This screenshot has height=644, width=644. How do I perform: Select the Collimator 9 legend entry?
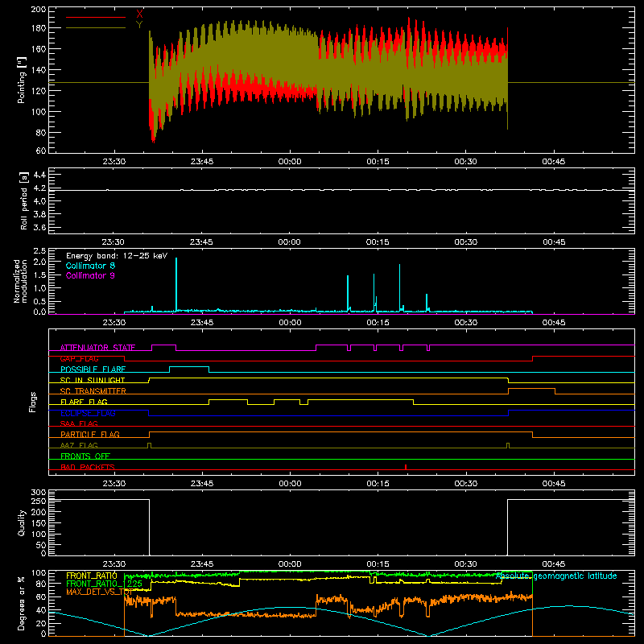pyautogui.click(x=90, y=275)
